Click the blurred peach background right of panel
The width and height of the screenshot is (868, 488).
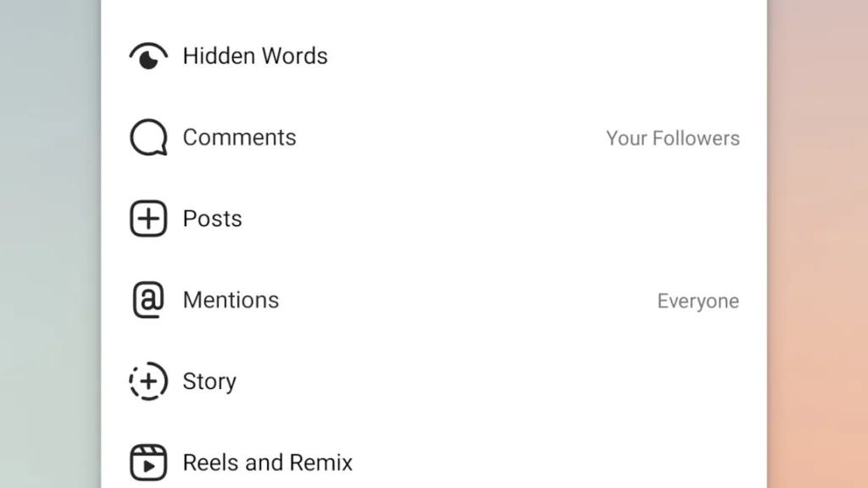(x=818, y=244)
